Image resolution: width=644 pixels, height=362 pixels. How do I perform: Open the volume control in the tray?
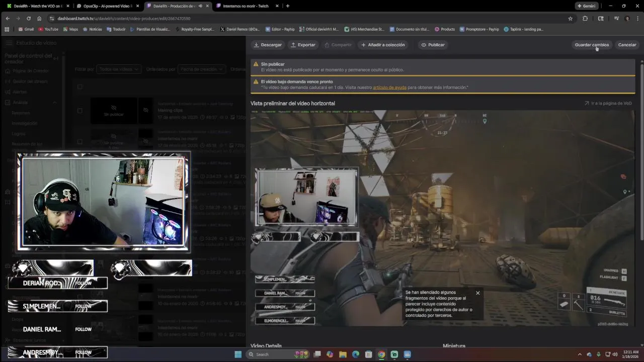(614, 354)
